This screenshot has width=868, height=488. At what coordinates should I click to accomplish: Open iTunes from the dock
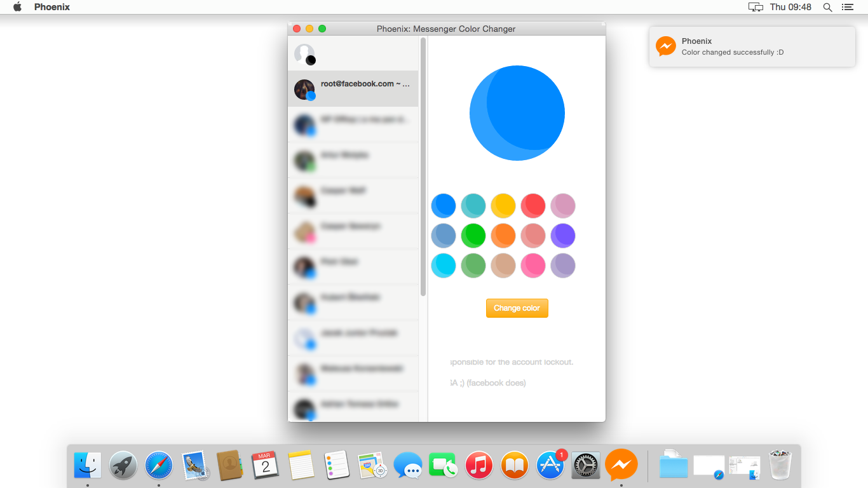(479, 465)
